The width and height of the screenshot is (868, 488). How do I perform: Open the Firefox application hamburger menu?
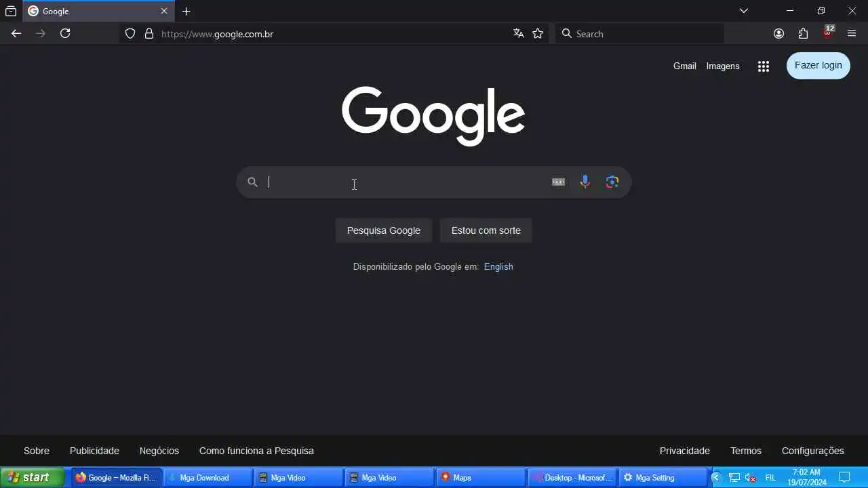pos(852,34)
